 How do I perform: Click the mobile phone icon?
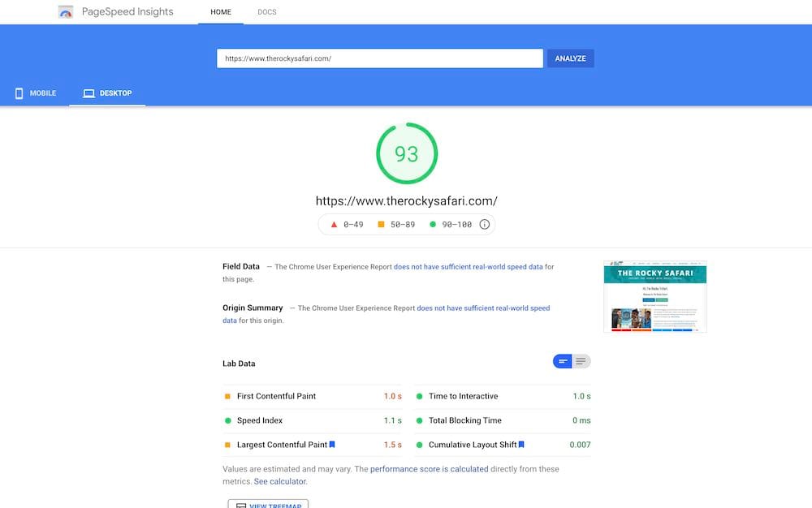tap(19, 93)
